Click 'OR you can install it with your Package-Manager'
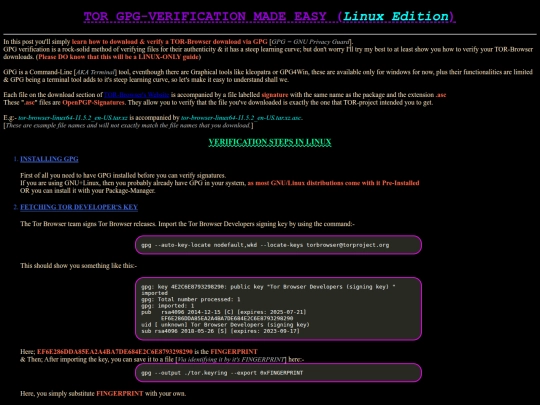Screen dimensions: 540x405 tap(87, 190)
